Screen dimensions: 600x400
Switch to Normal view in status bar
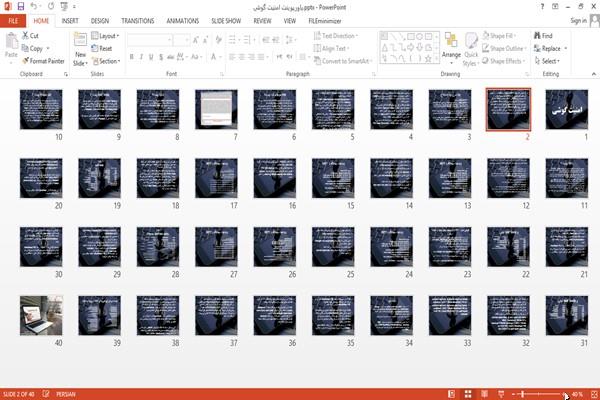[x=452, y=394]
